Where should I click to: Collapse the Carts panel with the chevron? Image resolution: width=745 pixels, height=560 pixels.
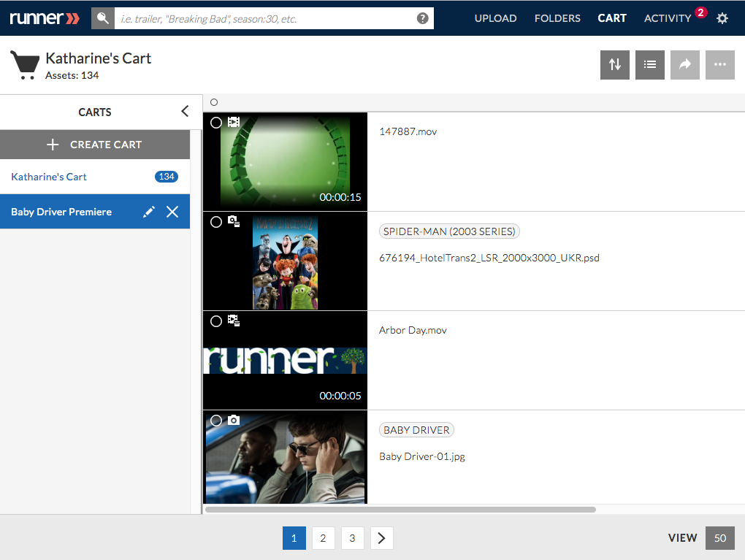185,111
